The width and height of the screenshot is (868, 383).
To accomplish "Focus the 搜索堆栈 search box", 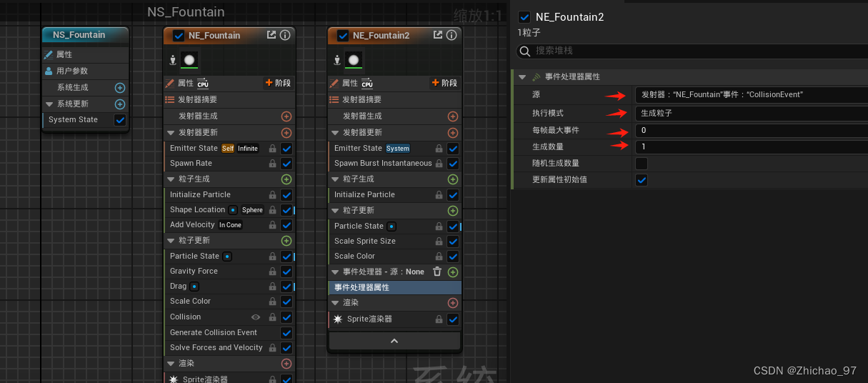I will click(692, 51).
